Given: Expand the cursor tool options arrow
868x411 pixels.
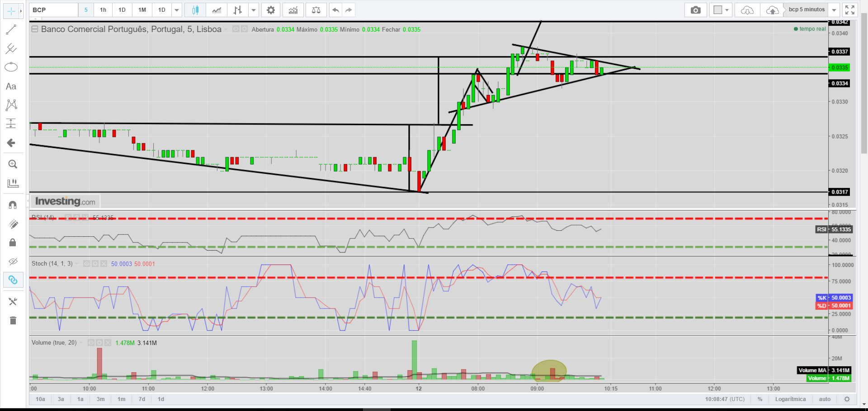Looking at the screenshot, I should (21, 10).
